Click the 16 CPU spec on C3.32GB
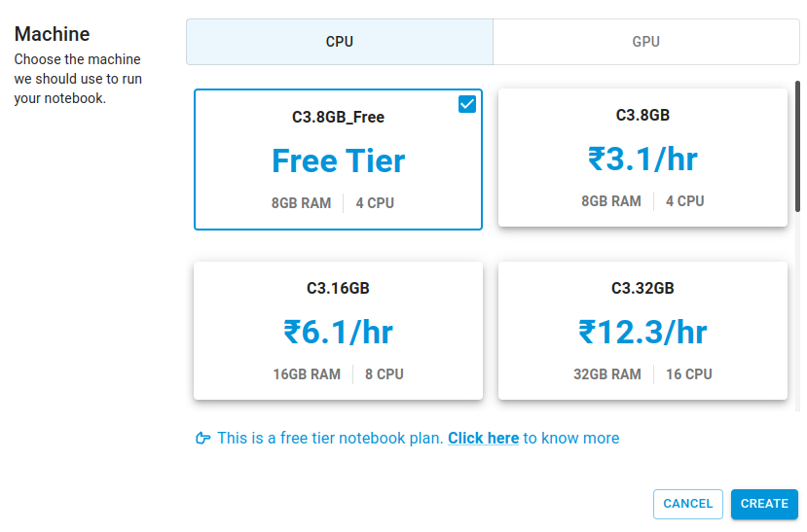 689,374
